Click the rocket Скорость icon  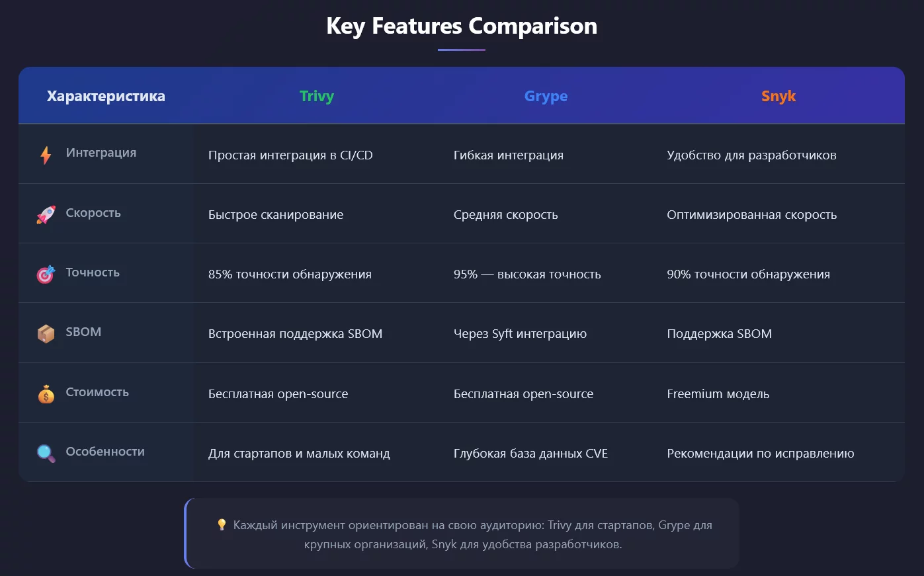point(46,214)
